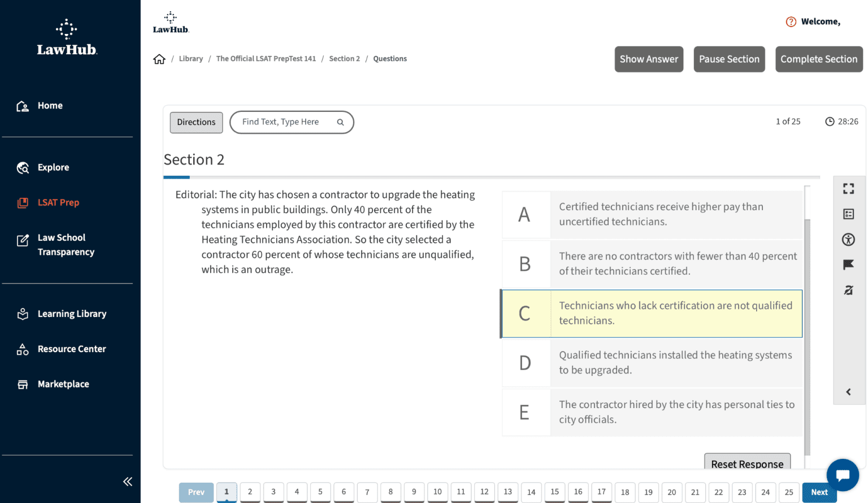Click the header LawHub logo
This screenshot has height=503, width=868.
171,23
